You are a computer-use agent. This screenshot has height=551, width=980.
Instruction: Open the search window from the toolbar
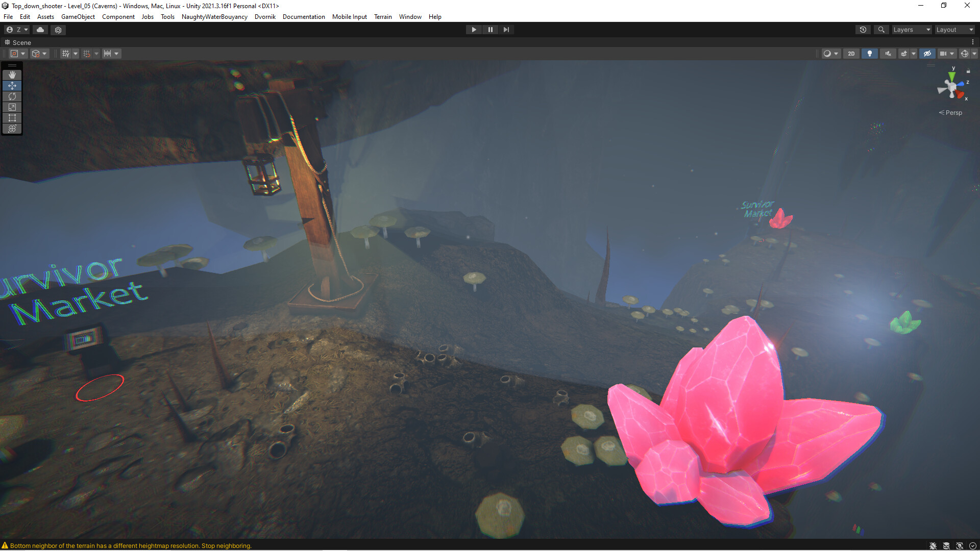(x=881, y=30)
